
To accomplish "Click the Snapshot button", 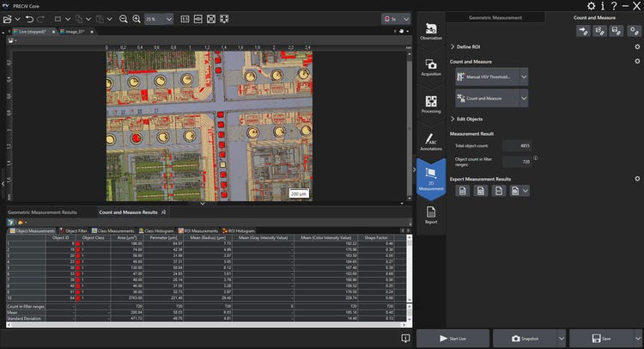I will (x=525, y=339).
